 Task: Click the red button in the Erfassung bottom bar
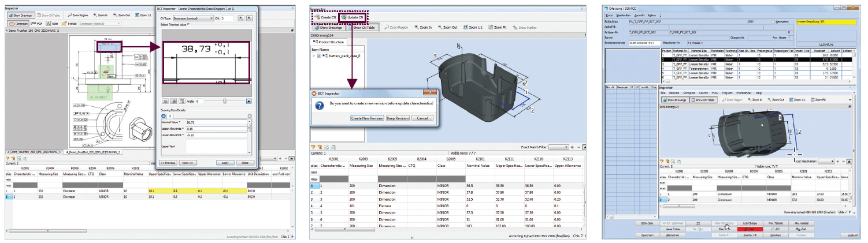(751, 229)
